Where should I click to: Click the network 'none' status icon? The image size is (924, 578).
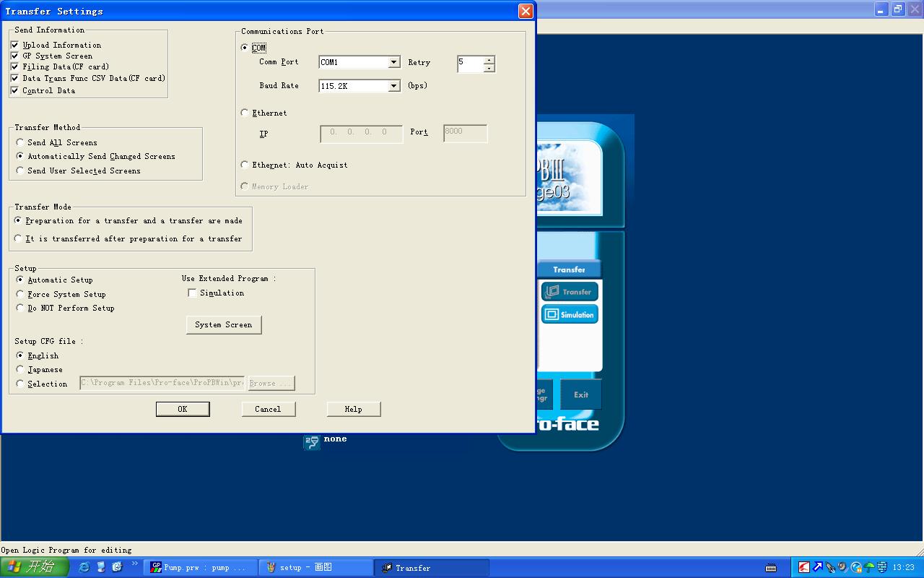[x=312, y=441]
